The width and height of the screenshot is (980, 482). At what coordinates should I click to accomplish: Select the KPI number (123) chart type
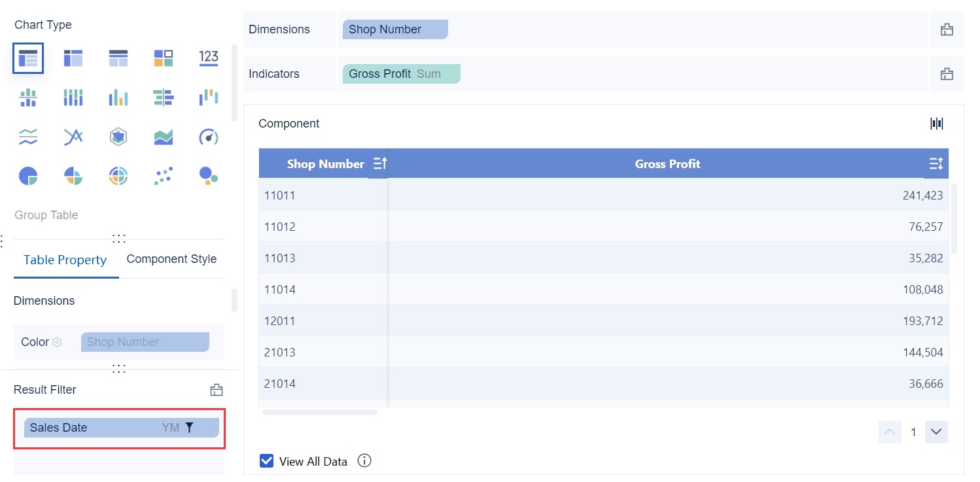(x=209, y=58)
